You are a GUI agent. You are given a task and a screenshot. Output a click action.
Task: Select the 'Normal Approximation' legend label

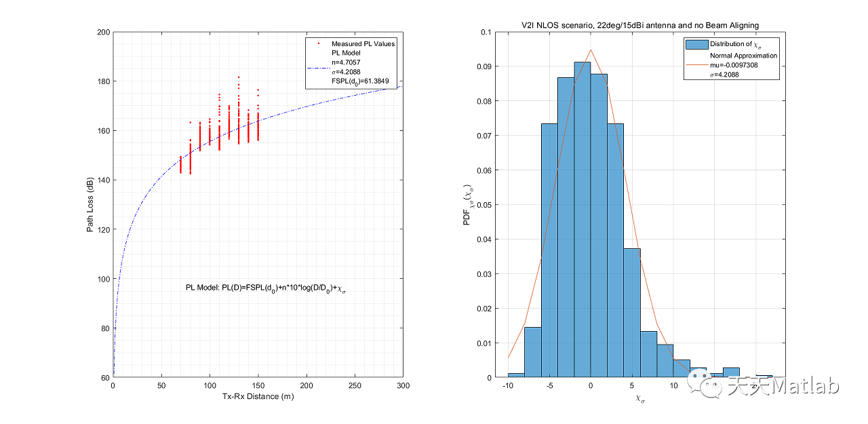point(744,56)
